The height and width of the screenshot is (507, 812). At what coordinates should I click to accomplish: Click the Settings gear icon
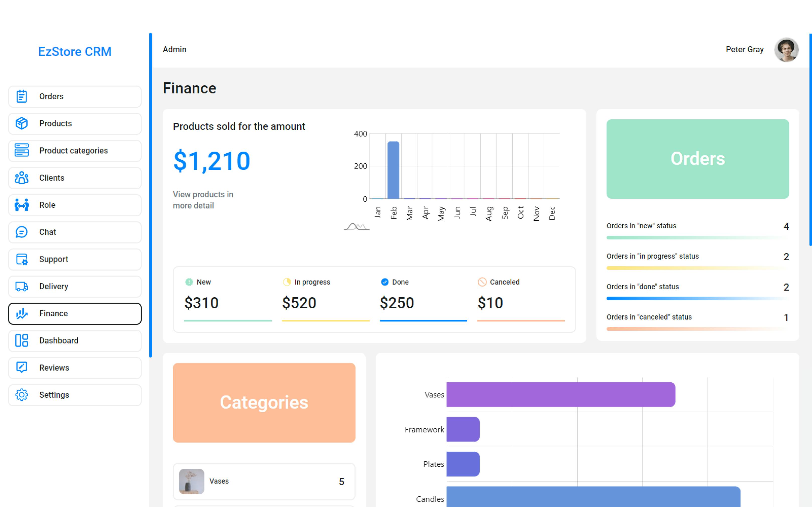tap(22, 395)
